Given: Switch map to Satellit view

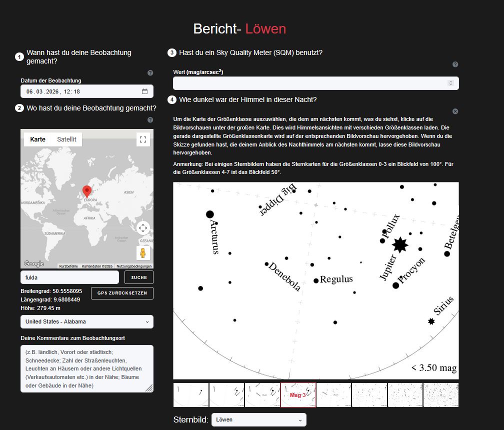Looking at the screenshot, I should tap(66, 139).
